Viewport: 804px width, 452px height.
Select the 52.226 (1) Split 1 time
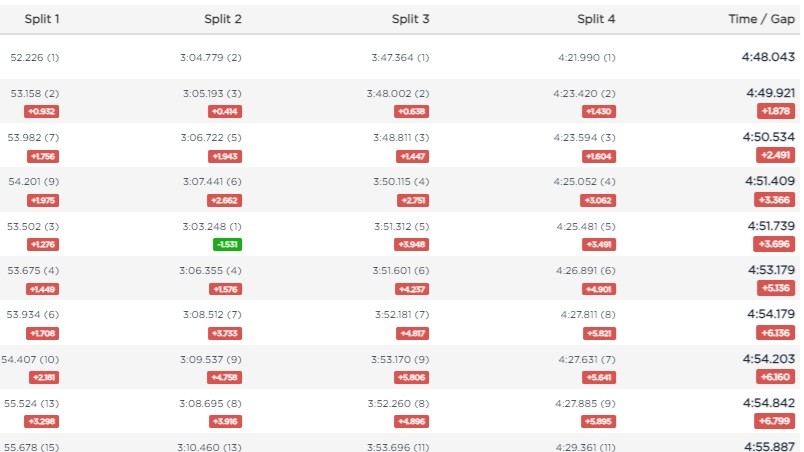coord(34,57)
